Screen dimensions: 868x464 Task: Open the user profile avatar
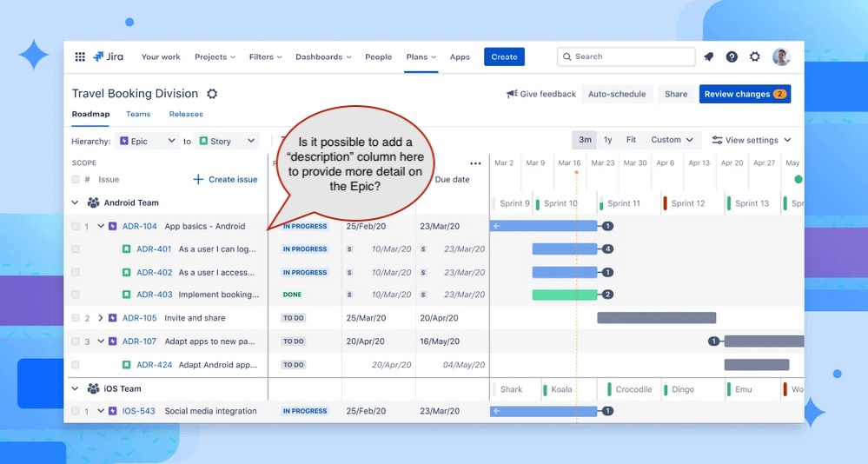click(x=781, y=56)
